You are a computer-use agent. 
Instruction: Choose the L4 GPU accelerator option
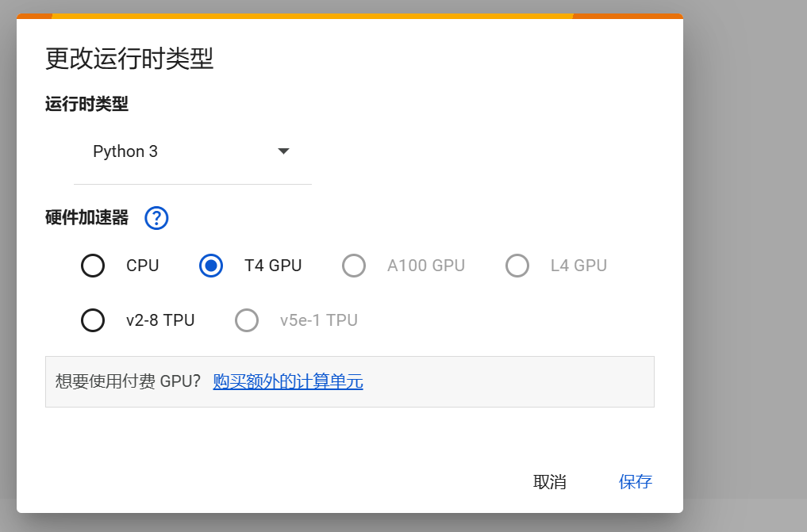(x=517, y=266)
